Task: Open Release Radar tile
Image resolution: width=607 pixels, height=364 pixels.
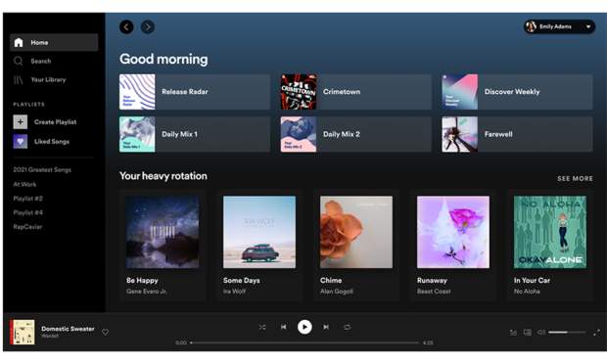Action: point(195,92)
